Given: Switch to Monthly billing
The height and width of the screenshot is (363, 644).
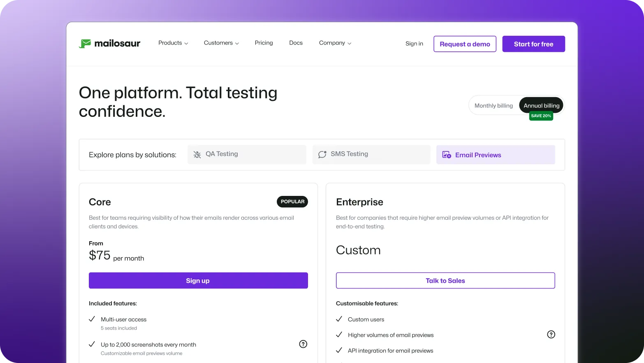Looking at the screenshot, I should pyautogui.click(x=493, y=106).
